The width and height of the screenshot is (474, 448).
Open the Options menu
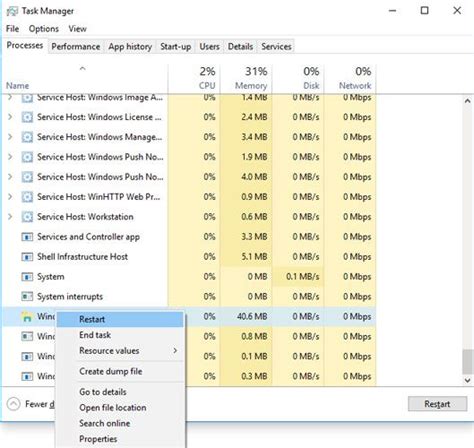[44, 29]
